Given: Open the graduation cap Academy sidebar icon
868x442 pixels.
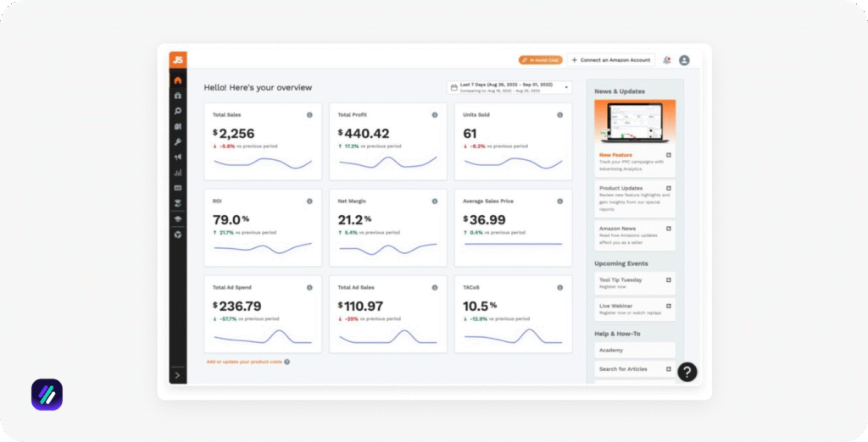Looking at the screenshot, I should (178, 218).
